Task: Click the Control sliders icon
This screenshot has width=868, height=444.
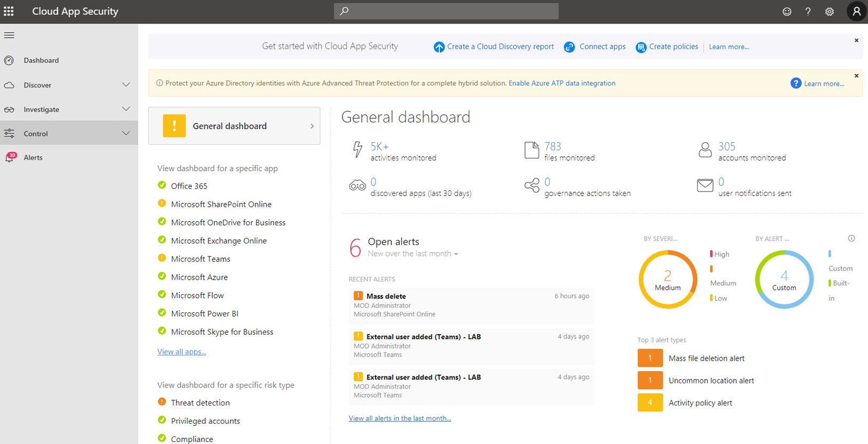Action: point(9,133)
